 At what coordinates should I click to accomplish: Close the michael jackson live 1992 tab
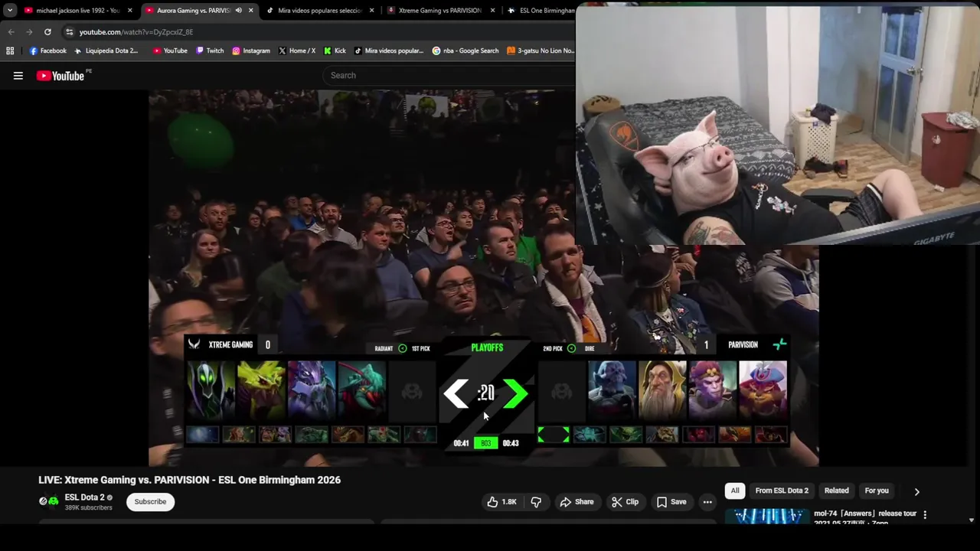click(x=130, y=11)
